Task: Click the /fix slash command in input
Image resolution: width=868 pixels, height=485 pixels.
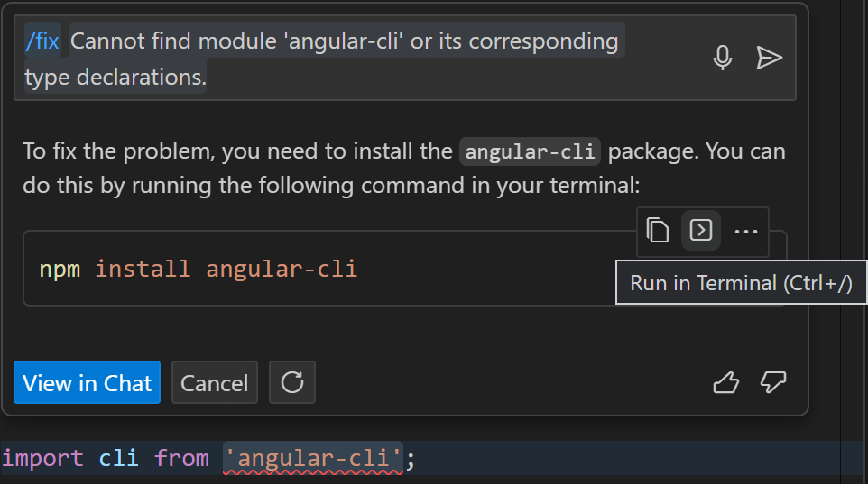Action: (42, 41)
